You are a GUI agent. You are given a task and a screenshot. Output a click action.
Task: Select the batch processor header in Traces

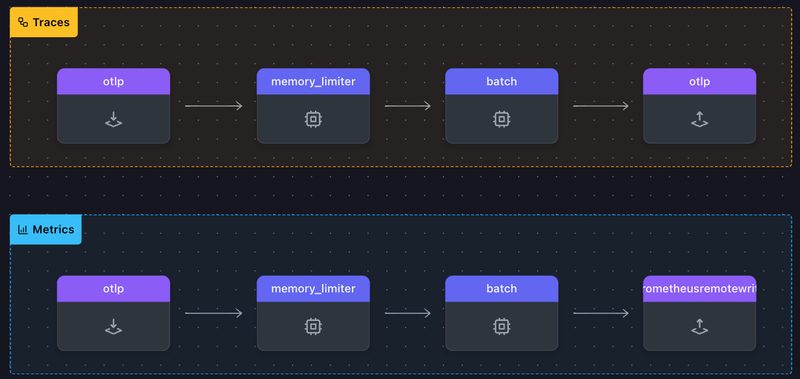(x=502, y=82)
